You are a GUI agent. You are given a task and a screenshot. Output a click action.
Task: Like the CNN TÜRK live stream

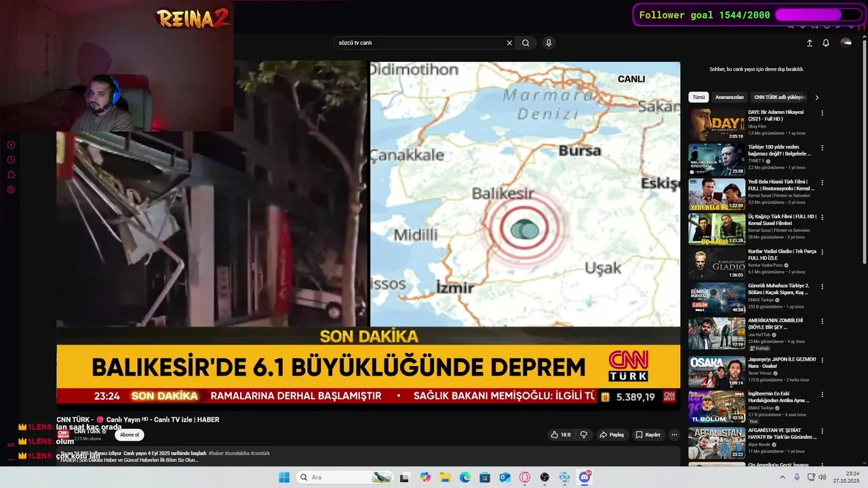(561, 434)
